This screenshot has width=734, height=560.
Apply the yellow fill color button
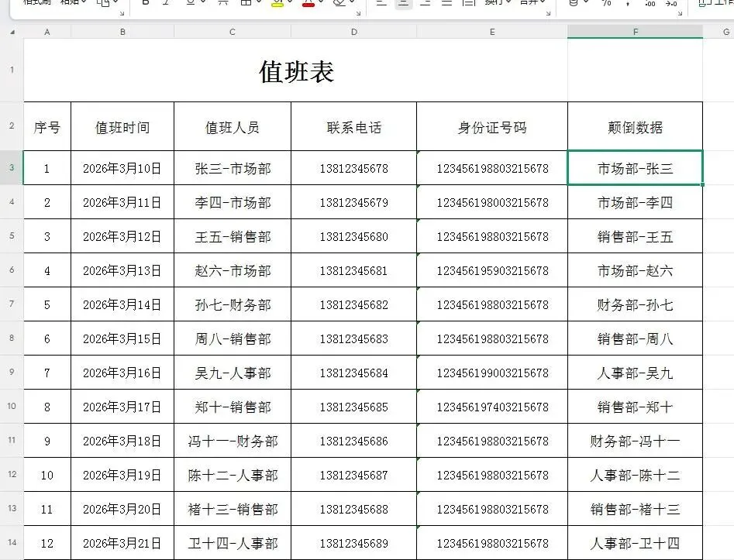(x=277, y=3)
